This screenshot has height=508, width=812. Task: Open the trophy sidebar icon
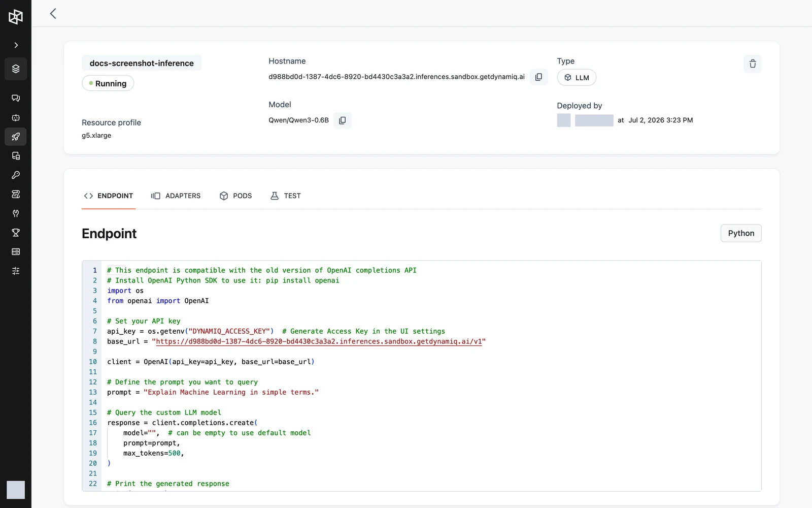[x=16, y=233]
